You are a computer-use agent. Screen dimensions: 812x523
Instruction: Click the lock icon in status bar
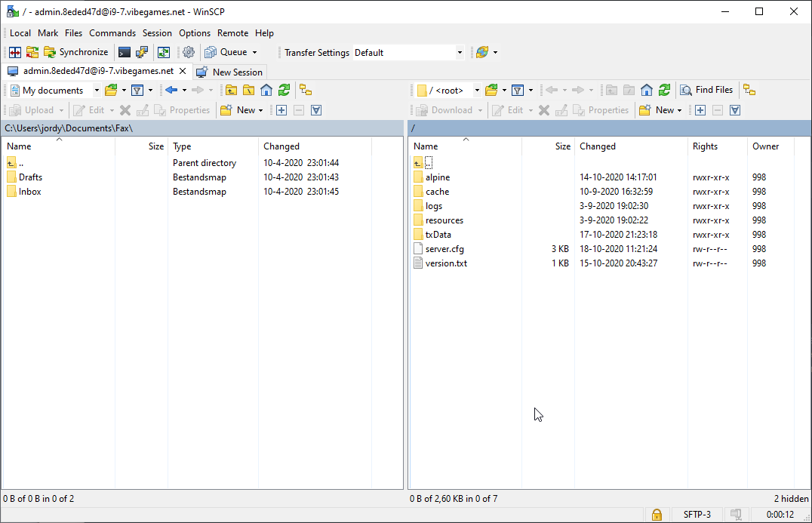tap(657, 514)
